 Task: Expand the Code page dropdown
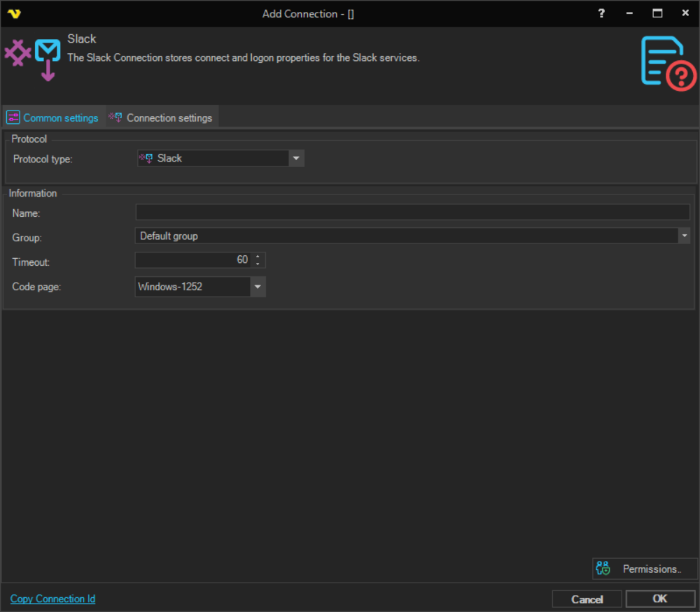258,287
